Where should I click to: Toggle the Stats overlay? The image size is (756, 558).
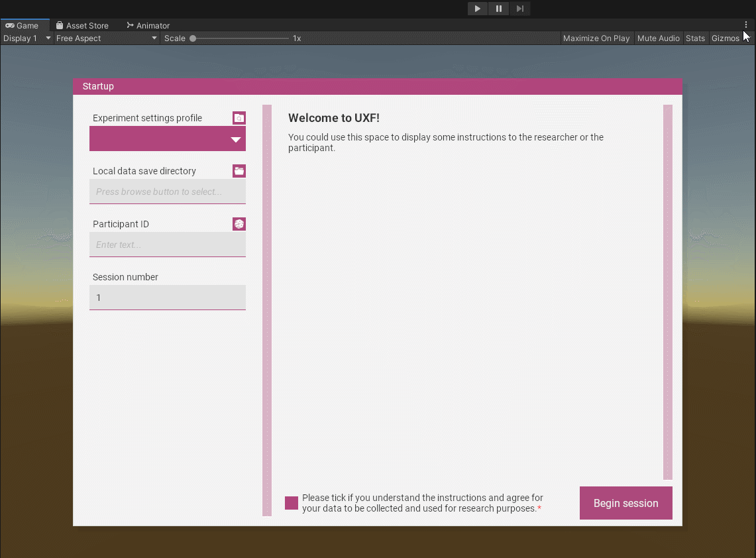click(695, 38)
